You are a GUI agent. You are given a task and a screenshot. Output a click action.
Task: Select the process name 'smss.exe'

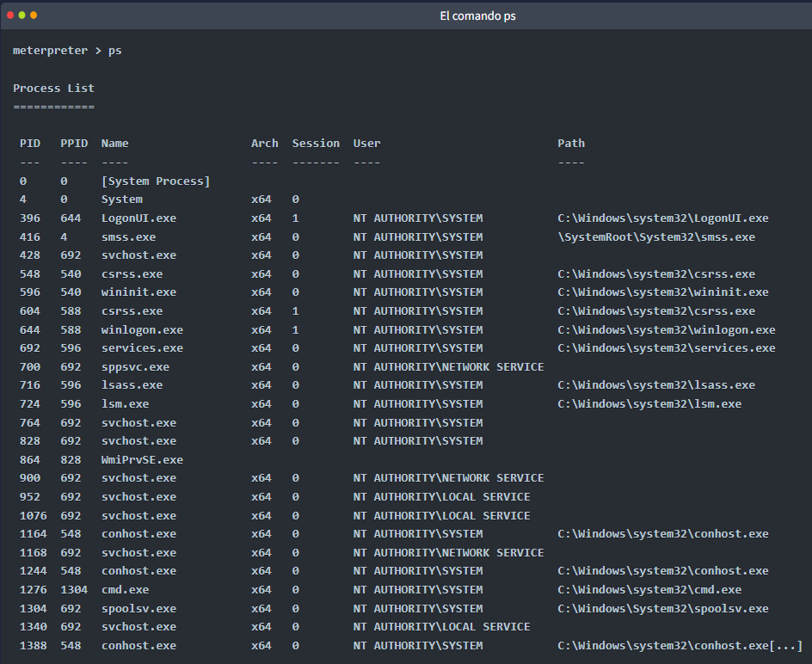pos(128,237)
